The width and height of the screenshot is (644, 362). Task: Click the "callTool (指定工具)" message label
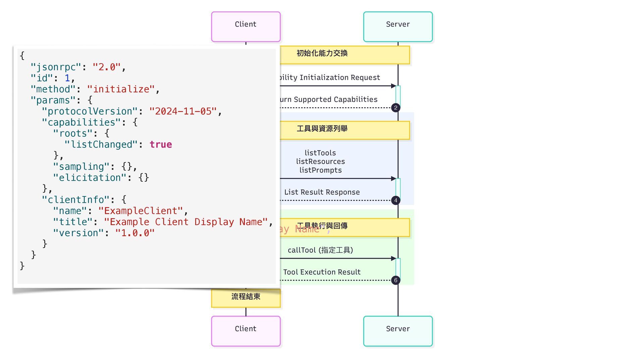click(320, 250)
